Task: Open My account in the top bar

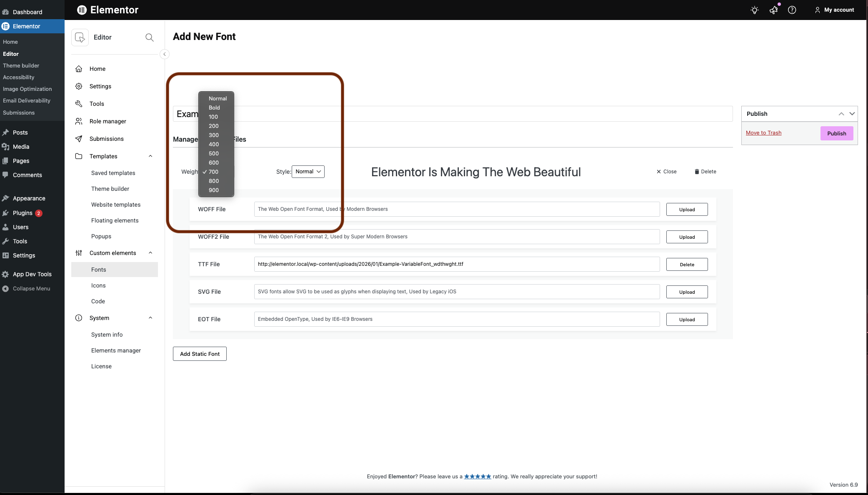Action: pyautogui.click(x=834, y=10)
